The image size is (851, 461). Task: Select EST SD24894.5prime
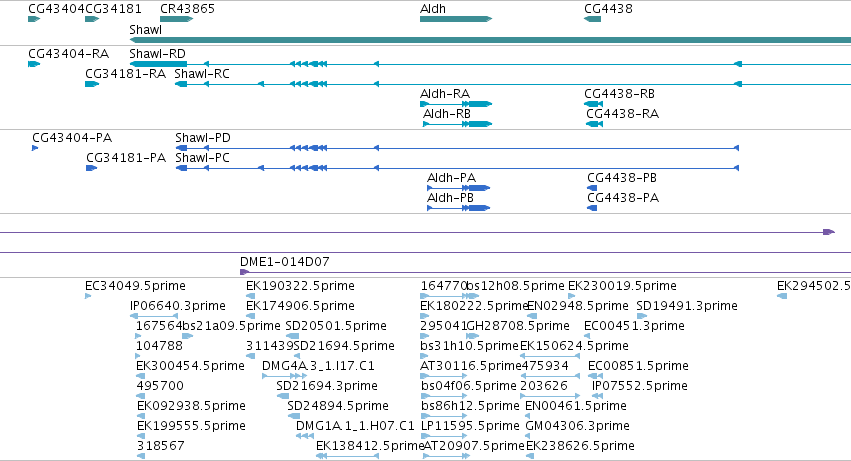pos(338,406)
